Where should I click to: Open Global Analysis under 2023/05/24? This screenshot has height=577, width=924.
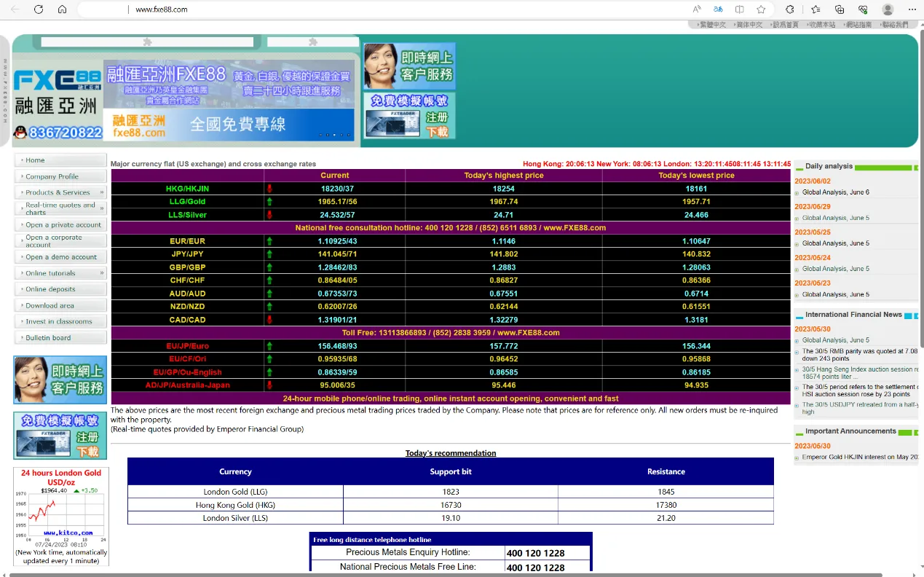835,269
